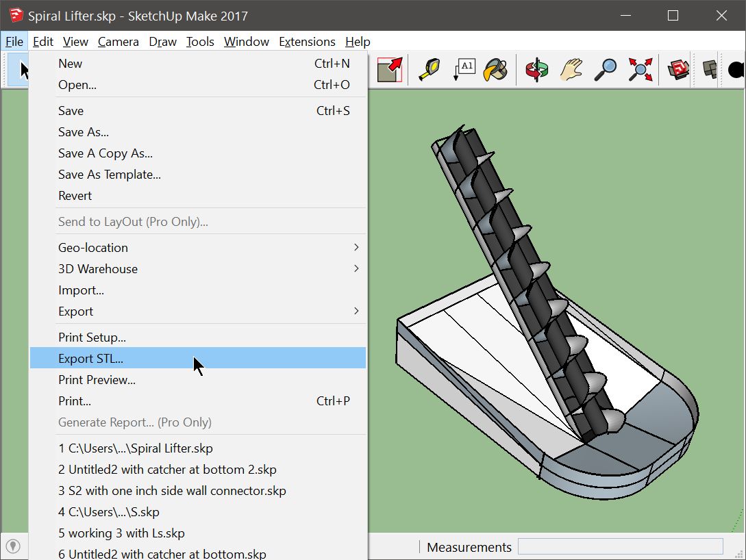Open recent file 1 Spiral Lifter.skp

(198, 448)
